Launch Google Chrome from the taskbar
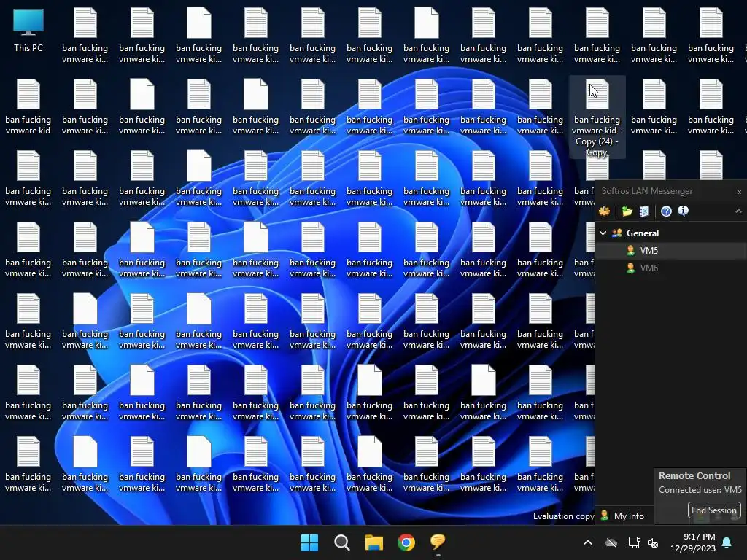 [x=406, y=542]
